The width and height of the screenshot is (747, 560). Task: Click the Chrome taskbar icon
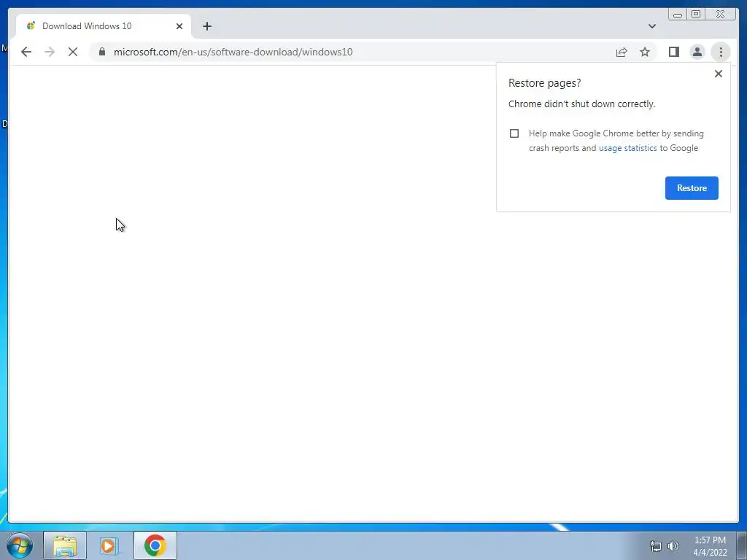pyautogui.click(x=155, y=545)
